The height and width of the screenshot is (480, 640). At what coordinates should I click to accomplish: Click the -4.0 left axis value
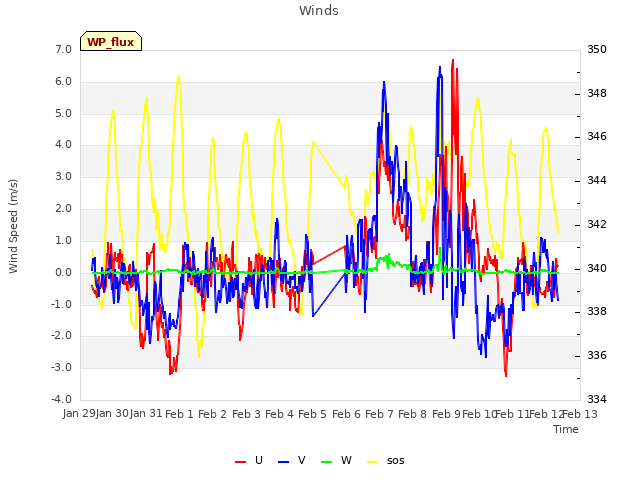(x=61, y=399)
